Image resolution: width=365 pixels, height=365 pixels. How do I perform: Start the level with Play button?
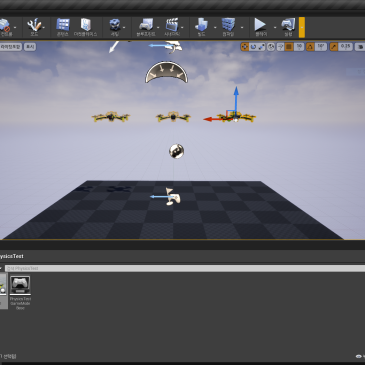click(x=260, y=27)
